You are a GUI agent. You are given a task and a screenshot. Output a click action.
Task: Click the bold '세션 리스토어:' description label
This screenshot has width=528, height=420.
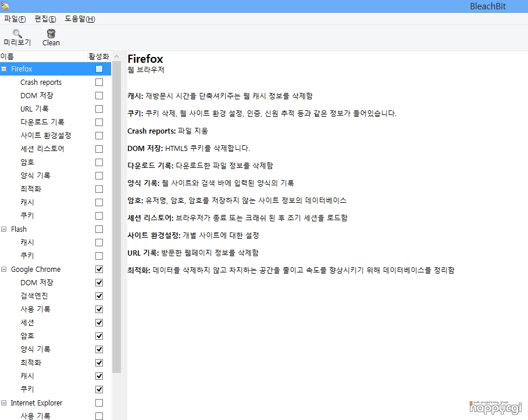(150, 218)
